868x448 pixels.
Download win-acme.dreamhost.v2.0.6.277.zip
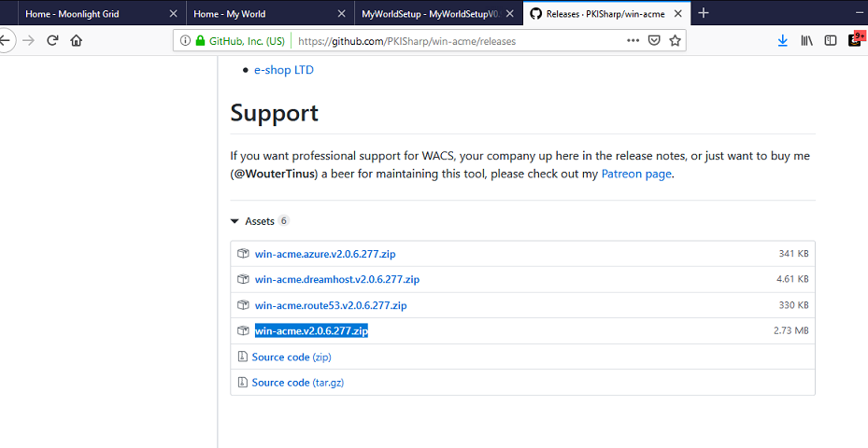(x=337, y=280)
